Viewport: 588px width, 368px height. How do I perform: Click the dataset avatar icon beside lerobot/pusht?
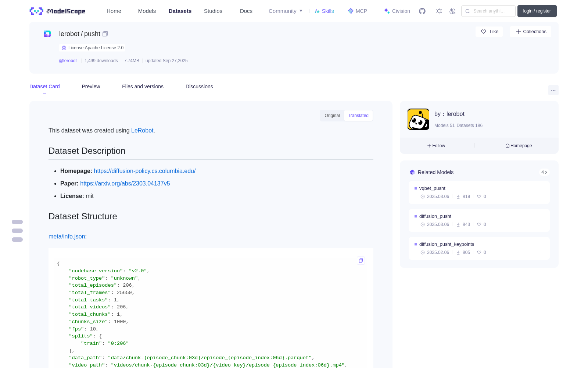(47, 34)
